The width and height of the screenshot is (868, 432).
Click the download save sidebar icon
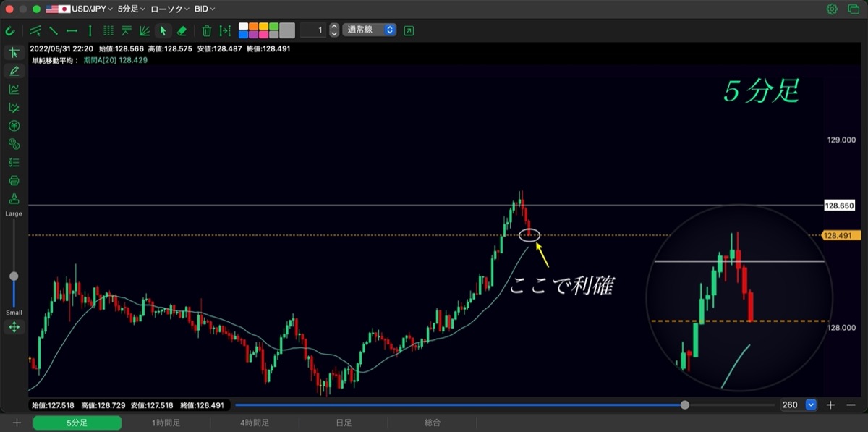[14, 199]
